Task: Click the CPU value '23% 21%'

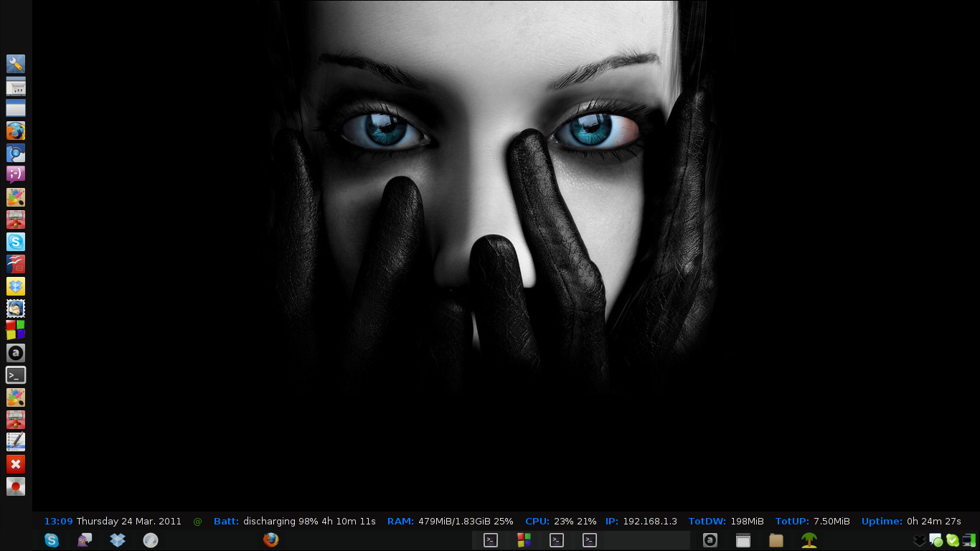Action: coord(575,522)
